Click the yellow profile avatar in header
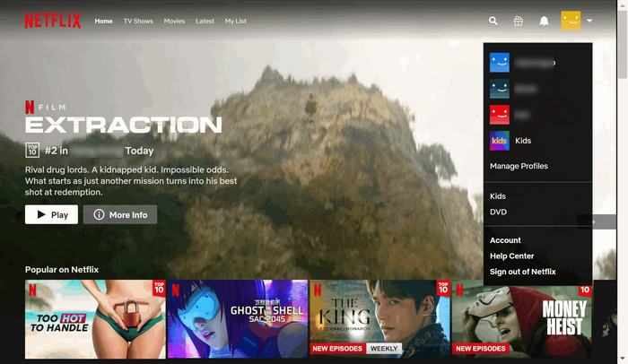 [571, 21]
